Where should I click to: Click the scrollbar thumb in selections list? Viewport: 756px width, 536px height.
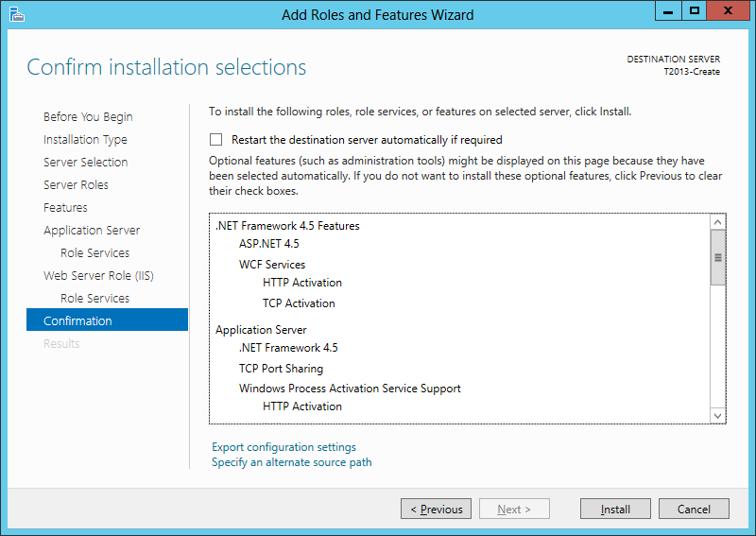point(717,257)
